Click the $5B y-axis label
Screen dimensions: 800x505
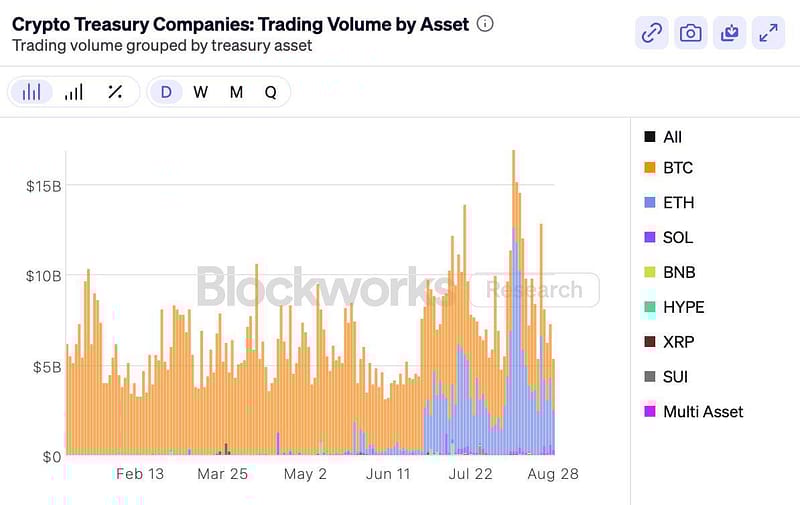47,367
